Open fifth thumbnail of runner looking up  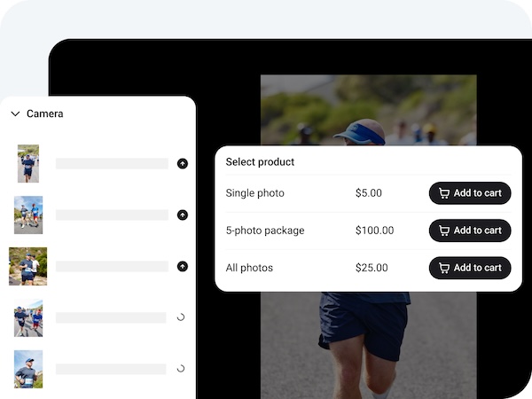(28, 369)
